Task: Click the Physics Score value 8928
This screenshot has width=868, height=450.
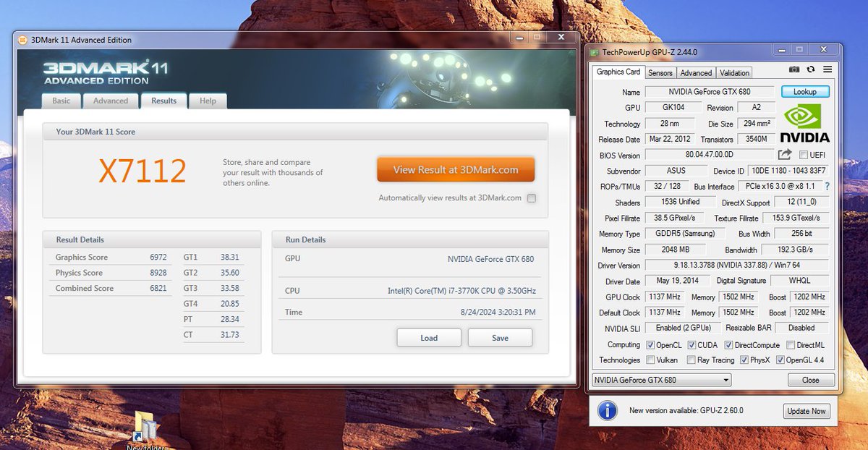Action: [158, 273]
